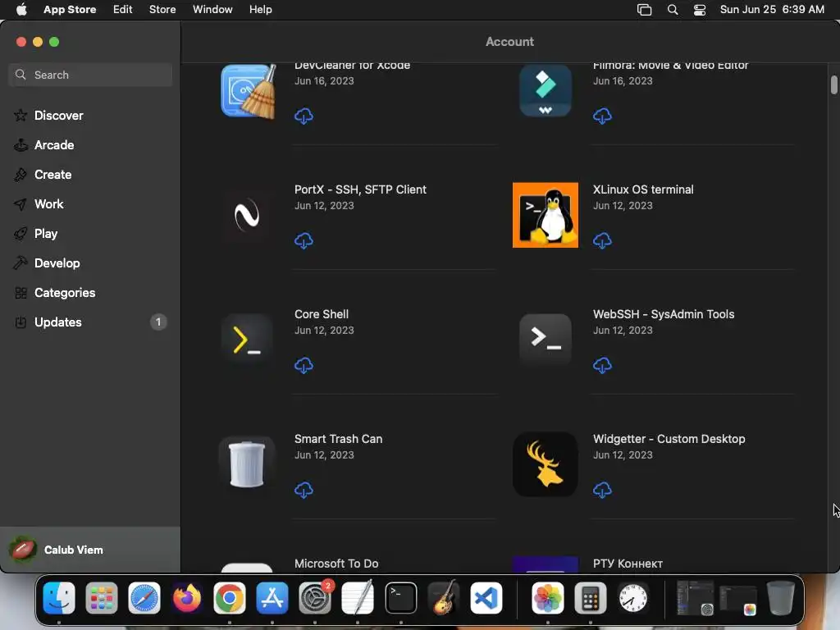Image resolution: width=840 pixels, height=630 pixels.
Task: Open Calculator from the Dock
Action: click(591, 598)
